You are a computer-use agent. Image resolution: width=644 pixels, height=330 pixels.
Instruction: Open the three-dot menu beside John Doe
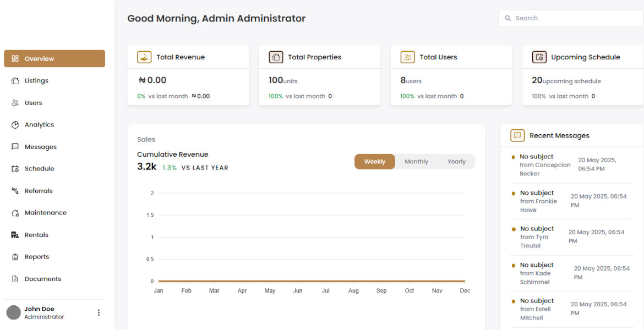pyautogui.click(x=99, y=313)
